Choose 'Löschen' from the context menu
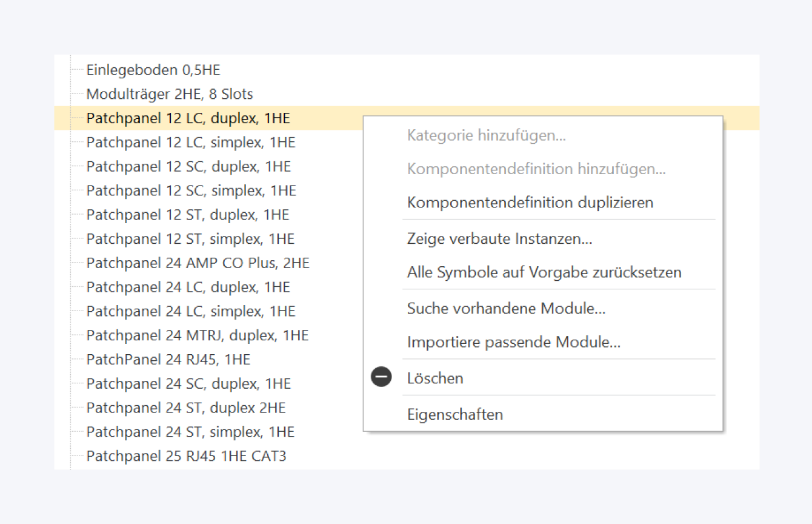This screenshot has height=524, width=812. tap(435, 378)
